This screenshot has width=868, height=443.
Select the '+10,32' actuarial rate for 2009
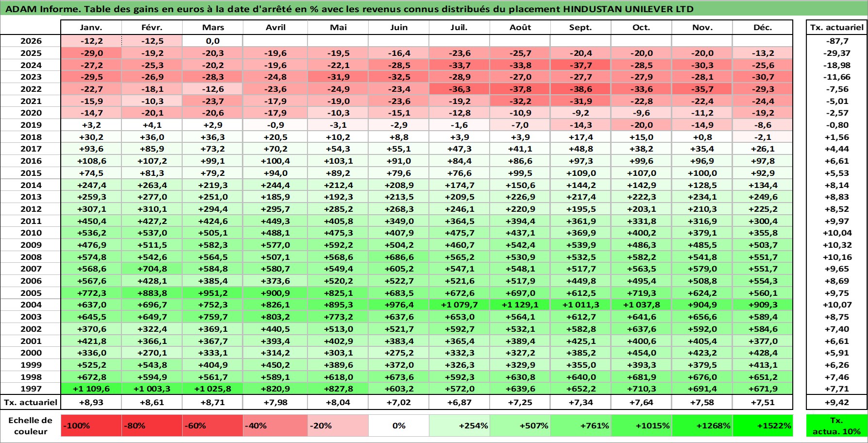coord(836,245)
